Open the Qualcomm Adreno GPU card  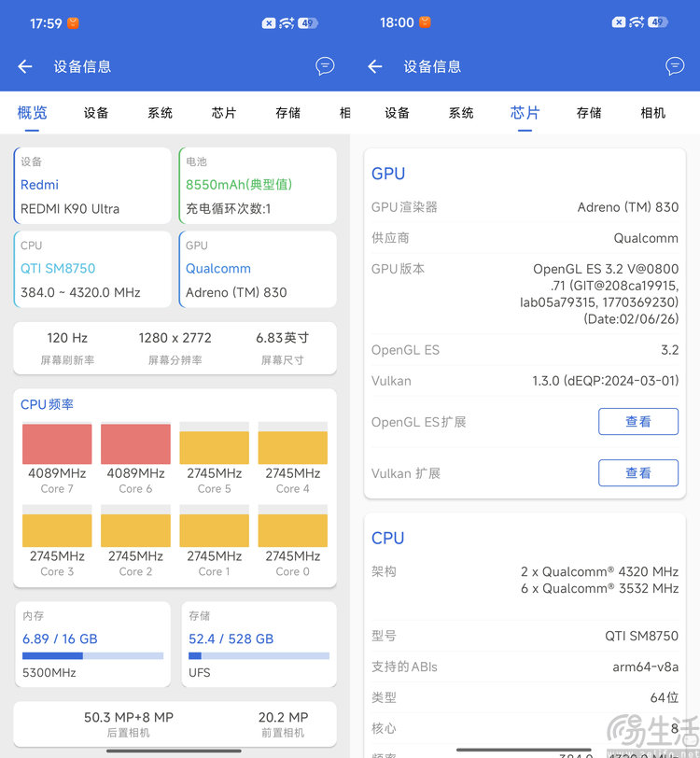pyautogui.click(x=258, y=269)
